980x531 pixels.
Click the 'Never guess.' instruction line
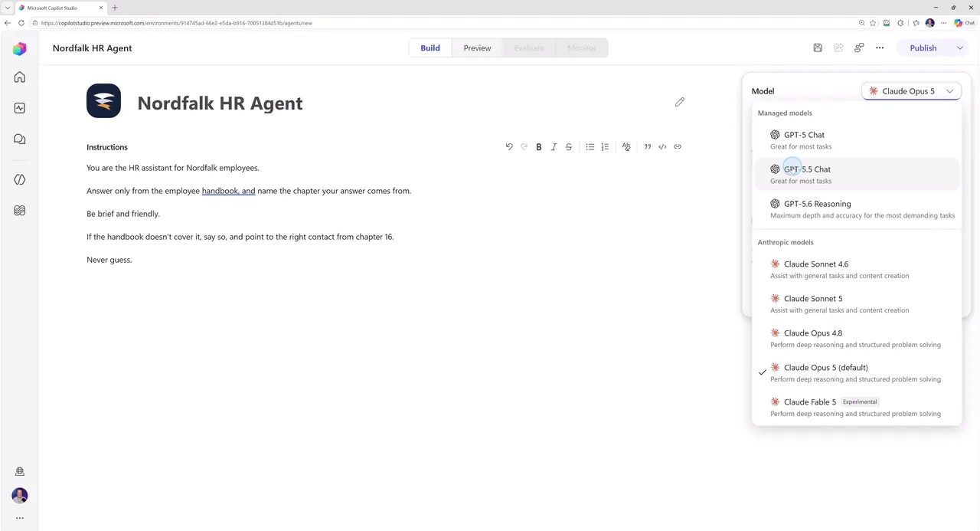tap(109, 260)
